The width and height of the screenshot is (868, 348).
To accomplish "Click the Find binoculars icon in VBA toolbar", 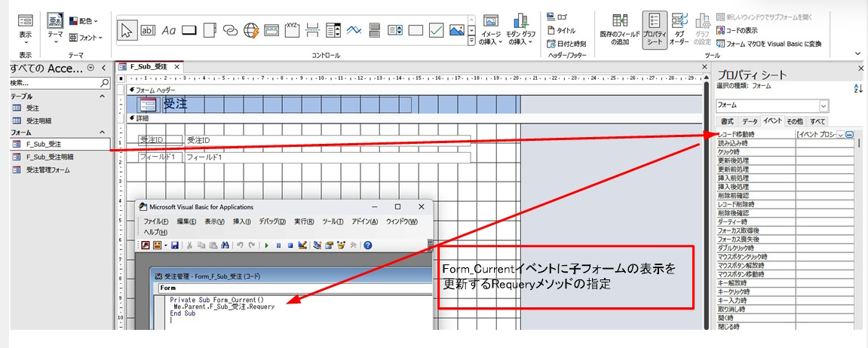I will tap(225, 245).
